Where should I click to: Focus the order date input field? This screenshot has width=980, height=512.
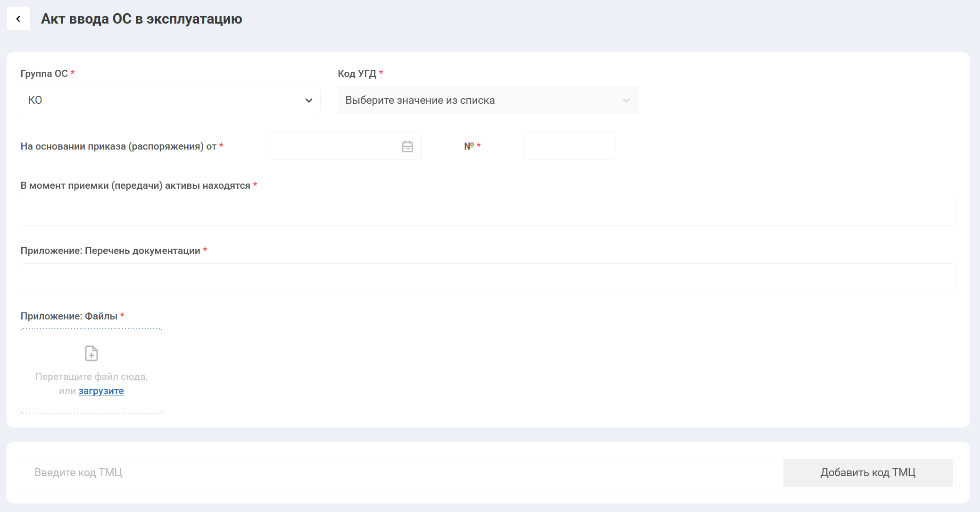tap(332, 146)
